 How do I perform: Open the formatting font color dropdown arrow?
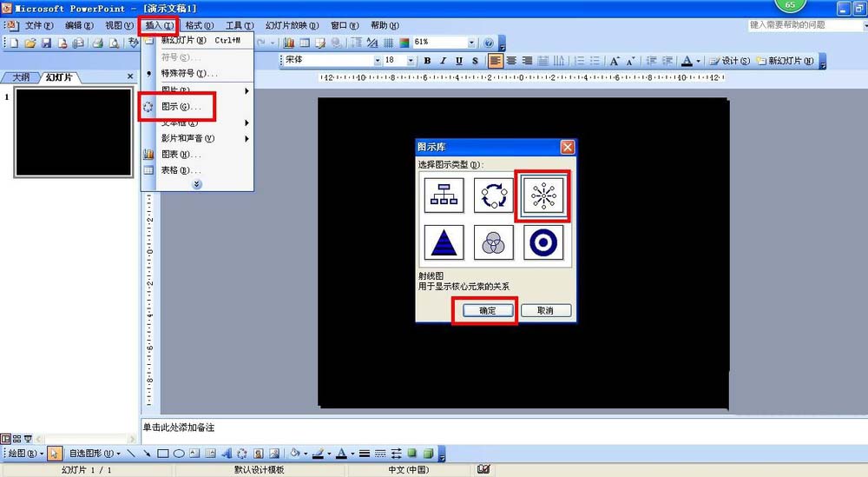tap(698, 61)
